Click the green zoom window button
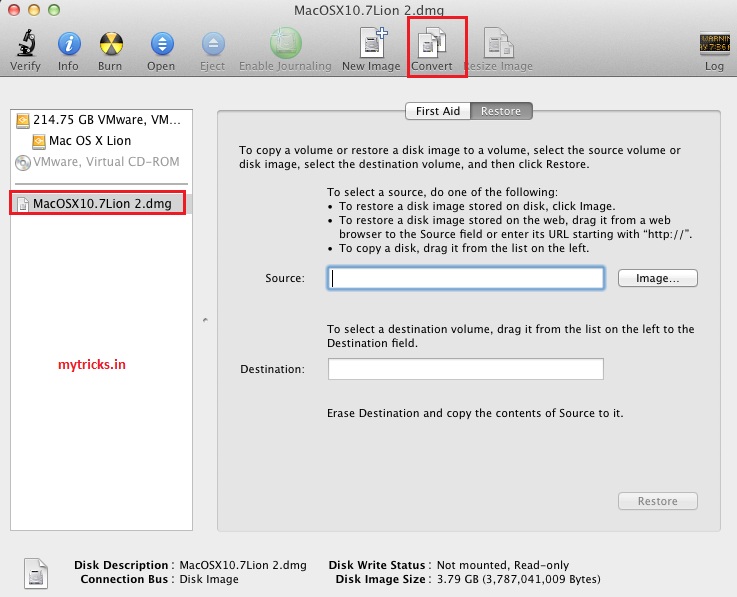The height and width of the screenshot is (597, 737). (x=55, y=9)
